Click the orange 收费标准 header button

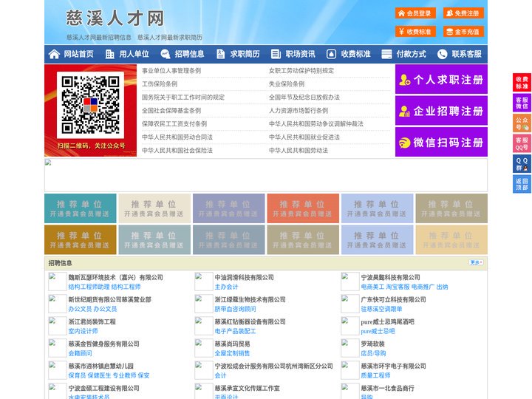coord(415,32)
